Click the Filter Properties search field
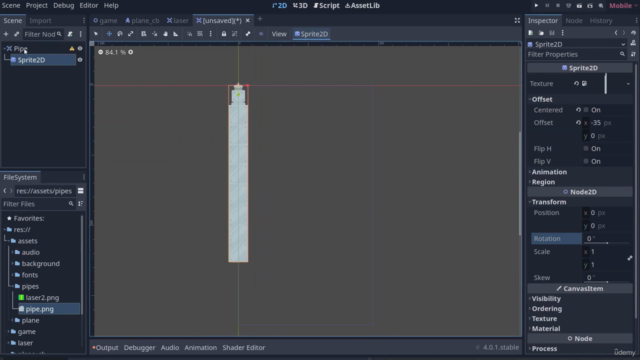Image resolution: width=640 pixels, height=360 pixels. [576, 54]
